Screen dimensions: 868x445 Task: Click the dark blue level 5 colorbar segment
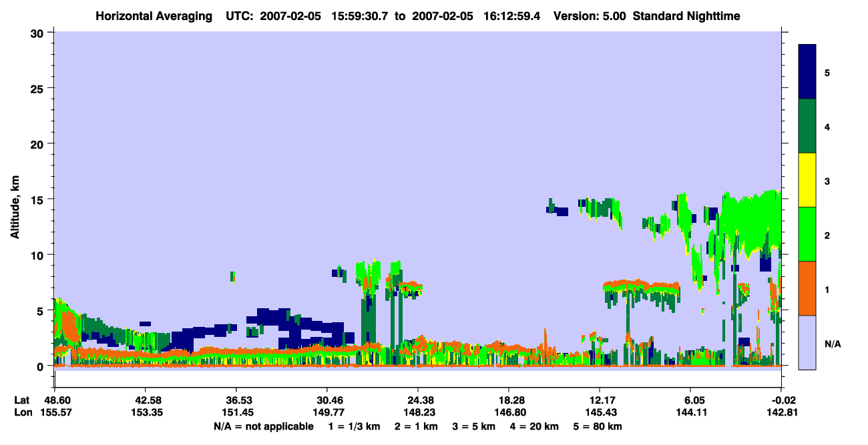pyautogui.click(x=807, y=72)
